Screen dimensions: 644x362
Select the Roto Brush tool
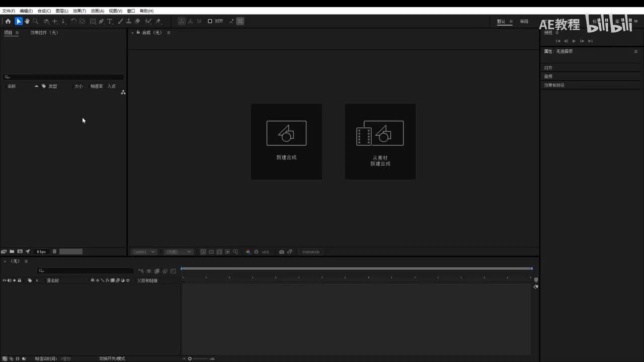148,21
